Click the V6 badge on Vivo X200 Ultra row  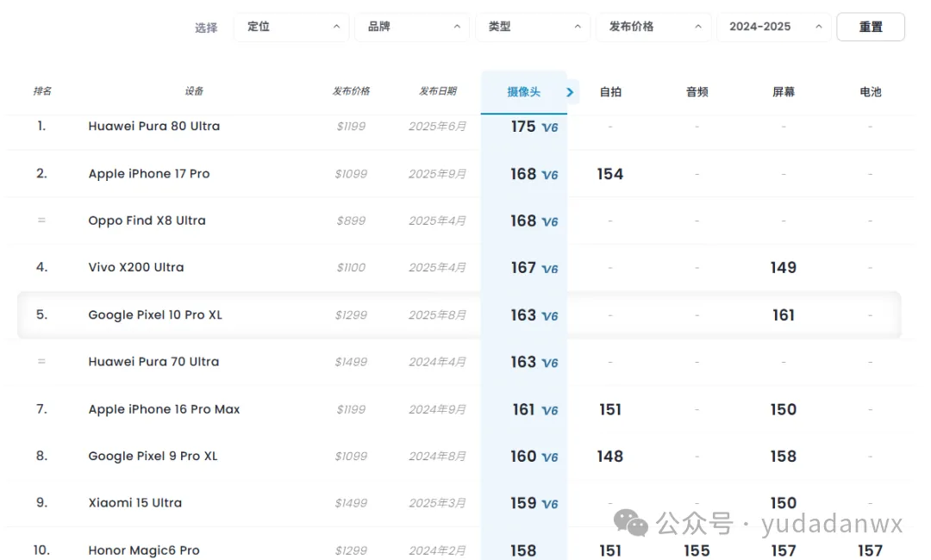coord(550,269)
